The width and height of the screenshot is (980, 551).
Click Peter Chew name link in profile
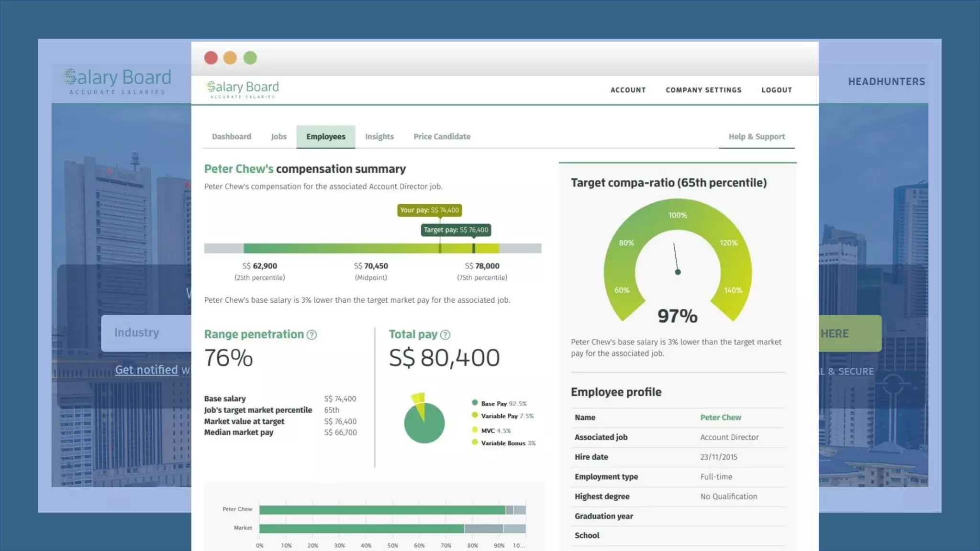click(x=720, y=418)
